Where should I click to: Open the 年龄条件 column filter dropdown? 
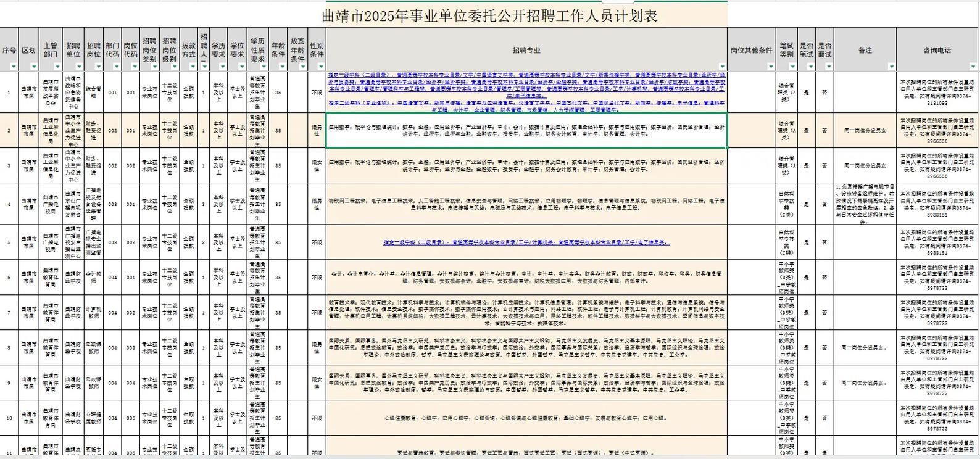click(x=283, y=67)
